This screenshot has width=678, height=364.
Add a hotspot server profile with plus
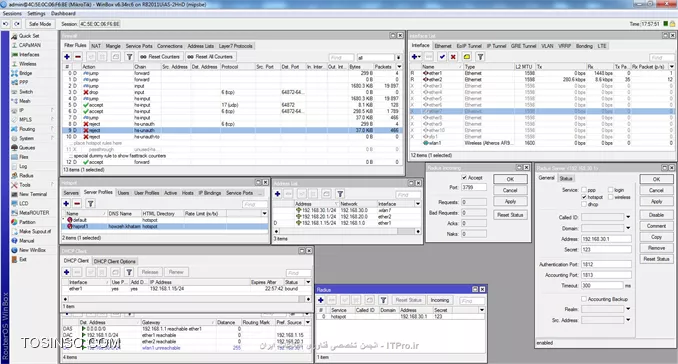coord(66,204)
